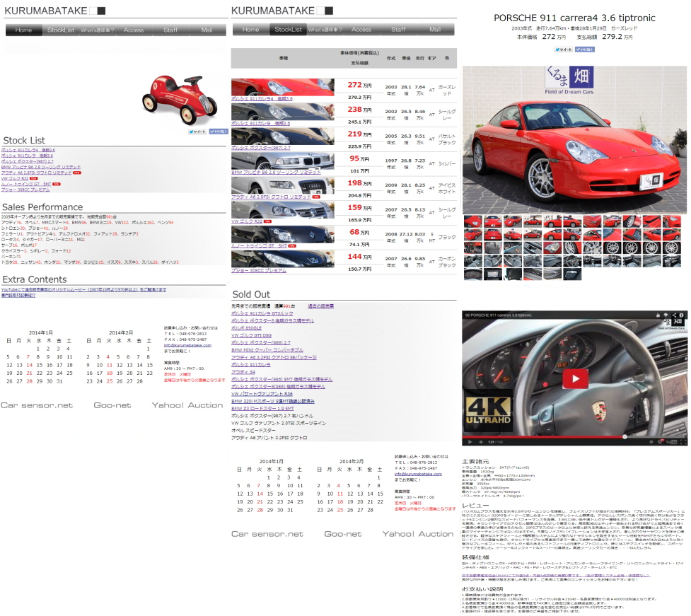This screenshot has height=616, width=691.
Task: Click the PORSCHE 911 carrera4 3.6 tiptronic heading
Action: pos(575,18)
